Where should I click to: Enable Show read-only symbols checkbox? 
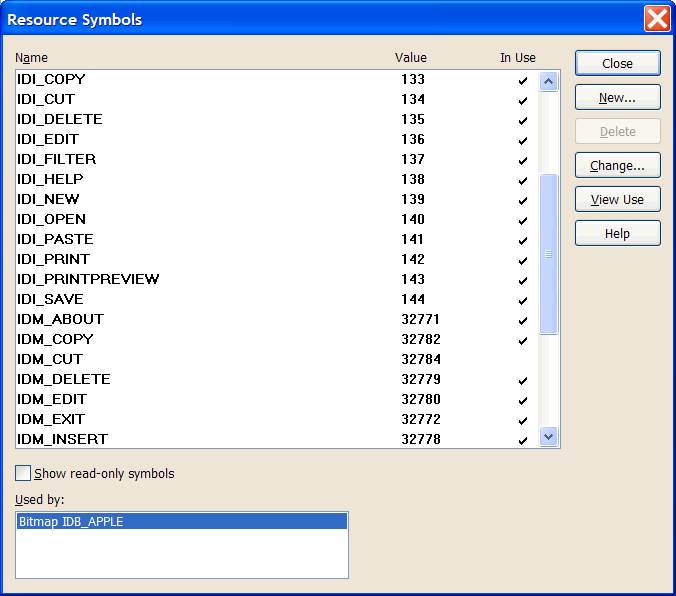coord(23,473)
